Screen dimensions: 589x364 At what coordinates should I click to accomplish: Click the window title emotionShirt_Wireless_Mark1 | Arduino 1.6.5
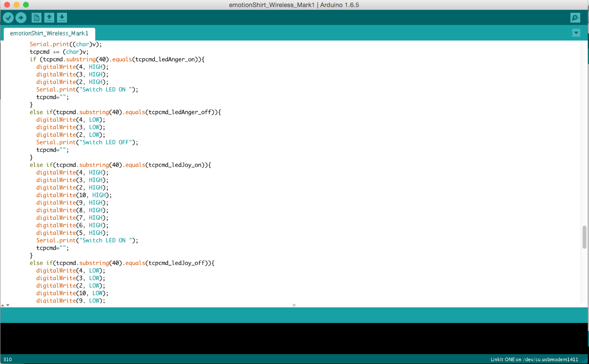294,5
